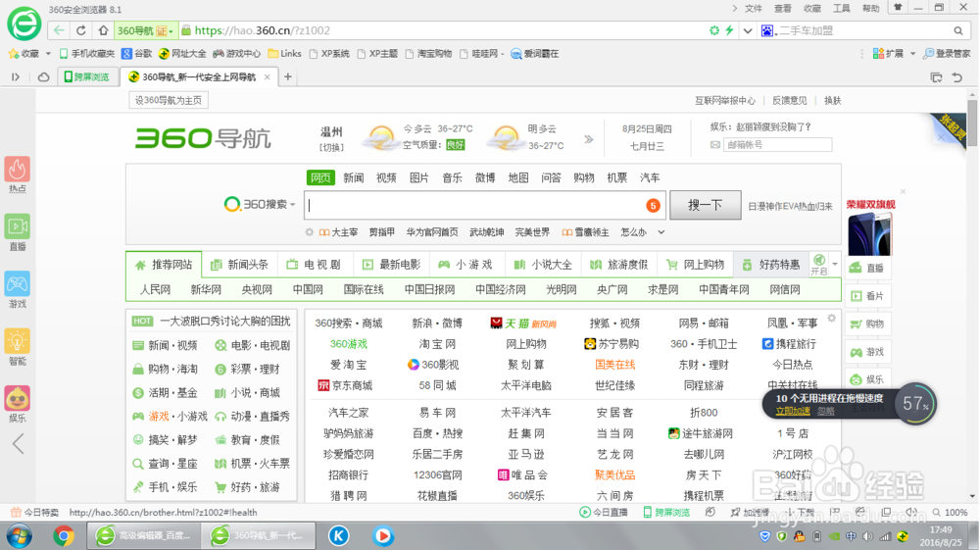Screen dimensions: 980x550
Task: Open the 娱乐 sidebar face icon
Action: pos(18,399)
